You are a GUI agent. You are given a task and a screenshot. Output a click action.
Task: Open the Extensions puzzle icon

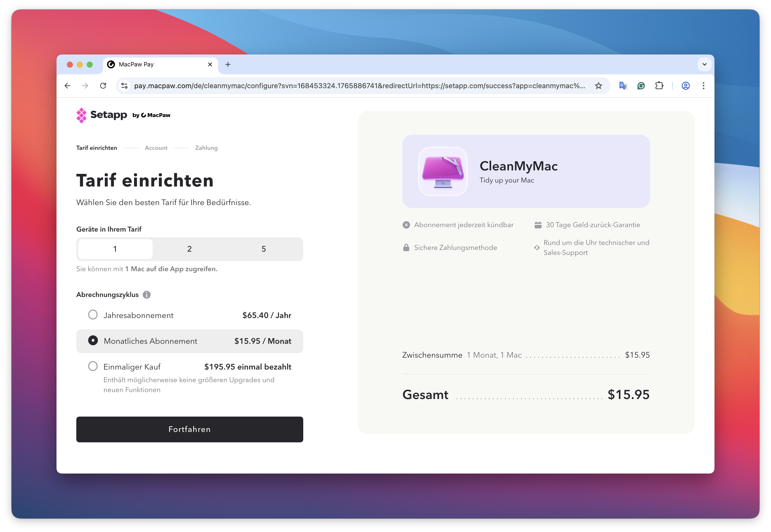click(659, 86)
